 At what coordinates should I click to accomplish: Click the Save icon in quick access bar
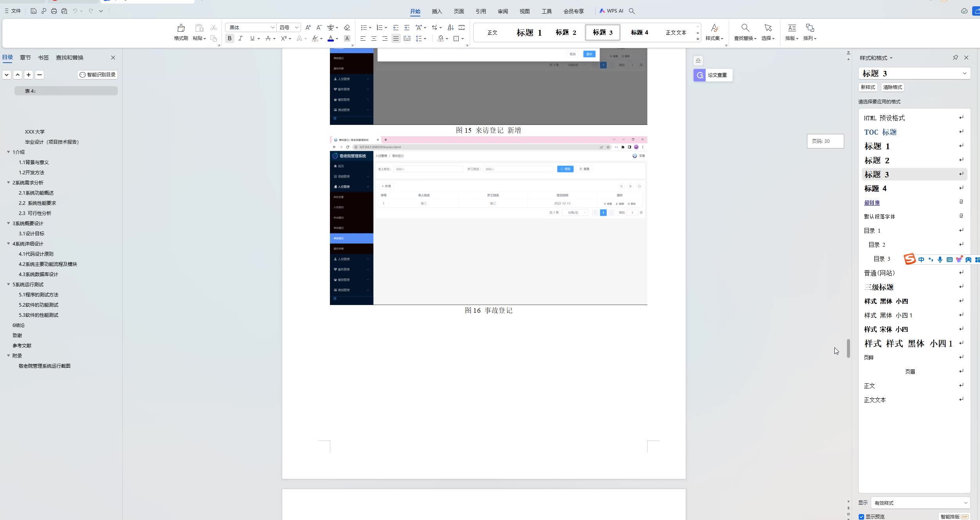click(34, 11)
